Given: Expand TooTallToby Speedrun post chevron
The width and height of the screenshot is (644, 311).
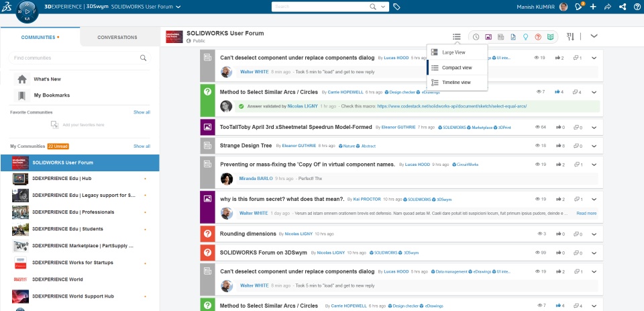Looking at the screenshot, I should pyautogui.click(x=594, y=127).
